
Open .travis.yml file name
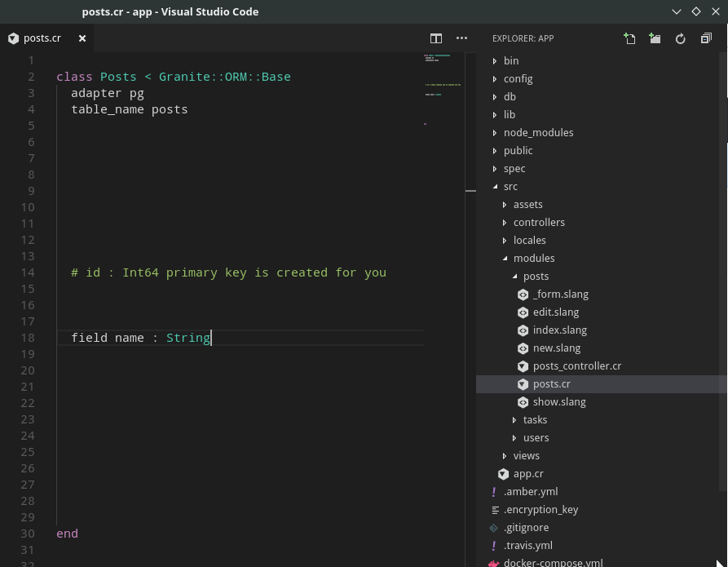528,546
